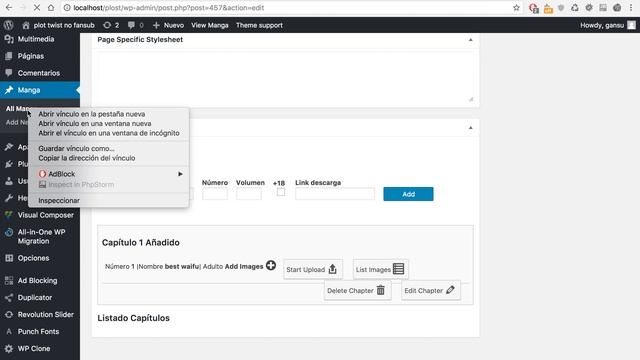Click the Multimedia sidebar icon
This screenshot has width=640, height=360.
click(x=9, y=39)
